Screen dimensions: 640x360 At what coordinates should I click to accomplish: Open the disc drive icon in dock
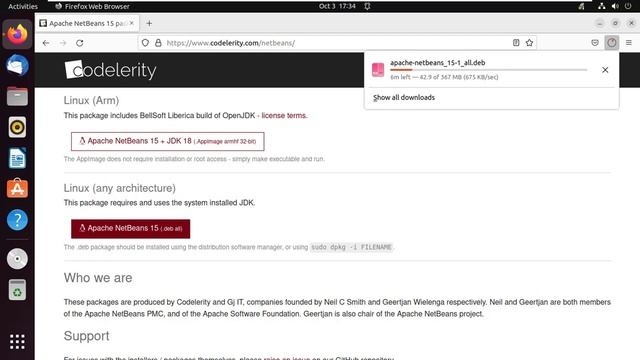[x=17, y=259]
